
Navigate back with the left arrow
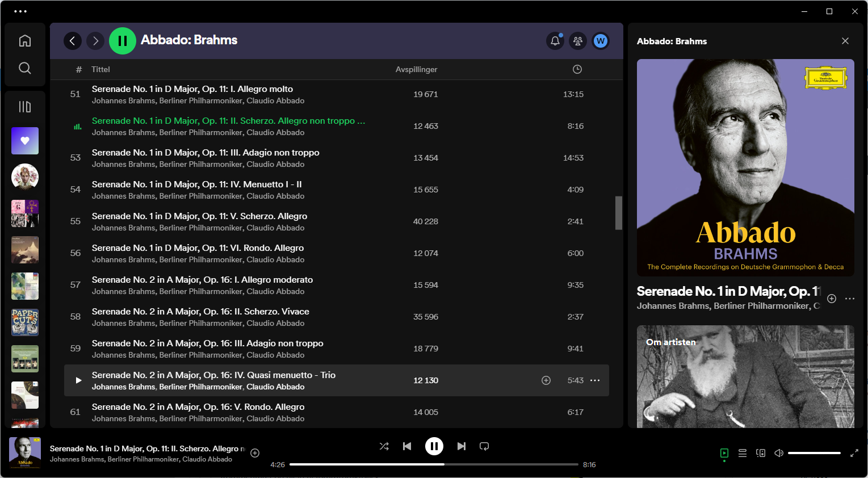(73, 41)
